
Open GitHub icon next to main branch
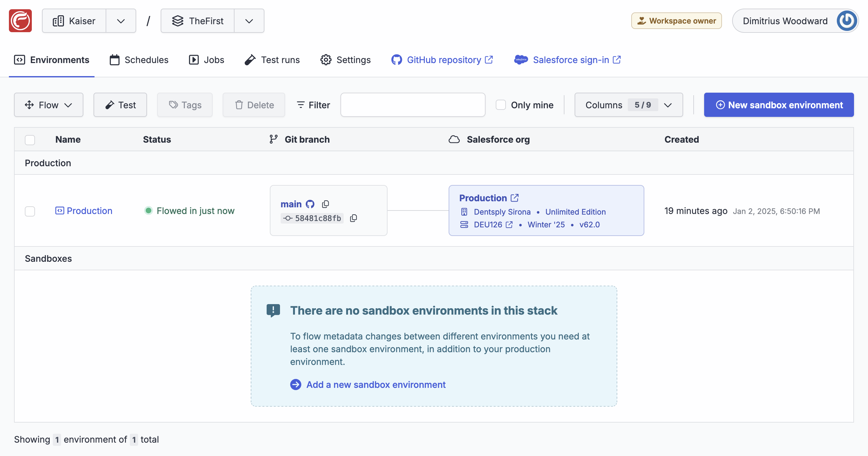click(310, 204)
